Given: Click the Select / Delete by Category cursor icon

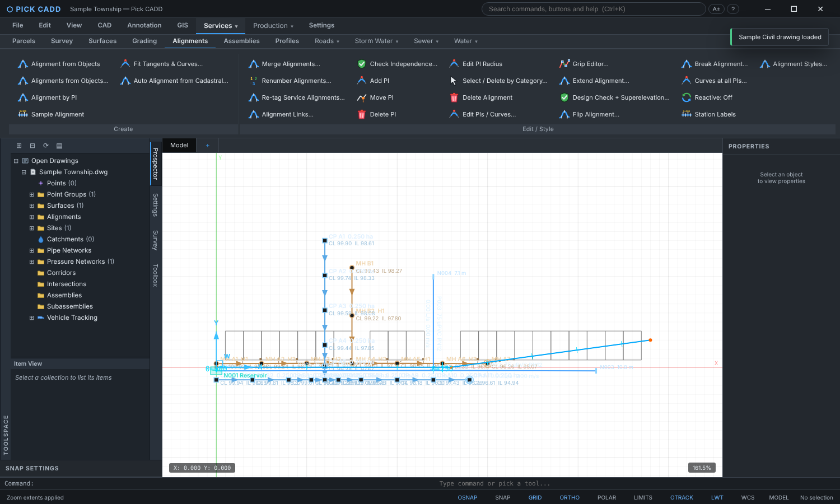Looking at the screenshot, I should (x=454, y=81).
